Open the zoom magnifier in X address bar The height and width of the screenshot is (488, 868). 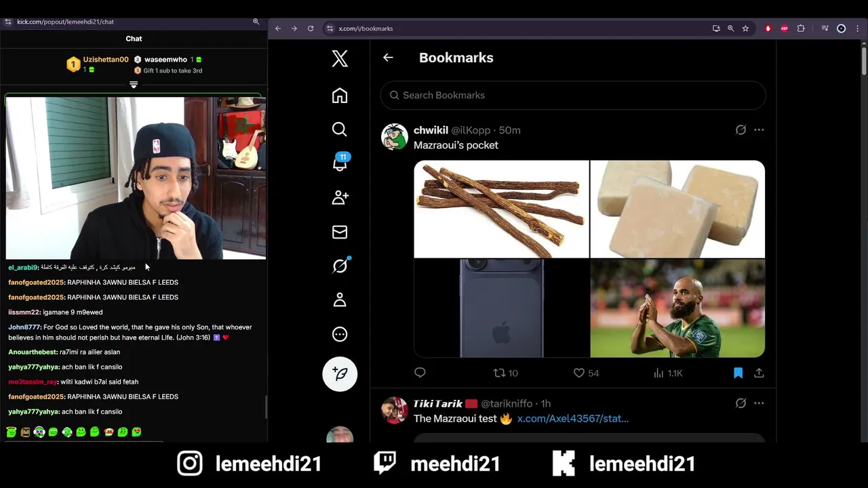(x=730, y=28)
